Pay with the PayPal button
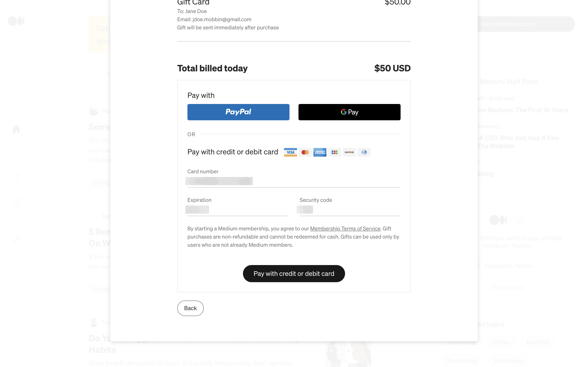Image resolution: width=588 pixels, height=367 pixels. click(x=238, y=112)
